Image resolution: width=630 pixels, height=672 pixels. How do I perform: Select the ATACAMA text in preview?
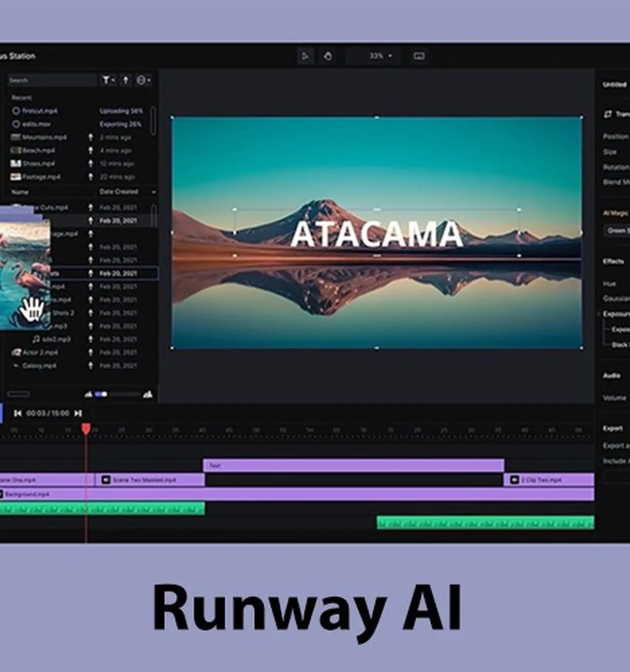coord(376,234)
